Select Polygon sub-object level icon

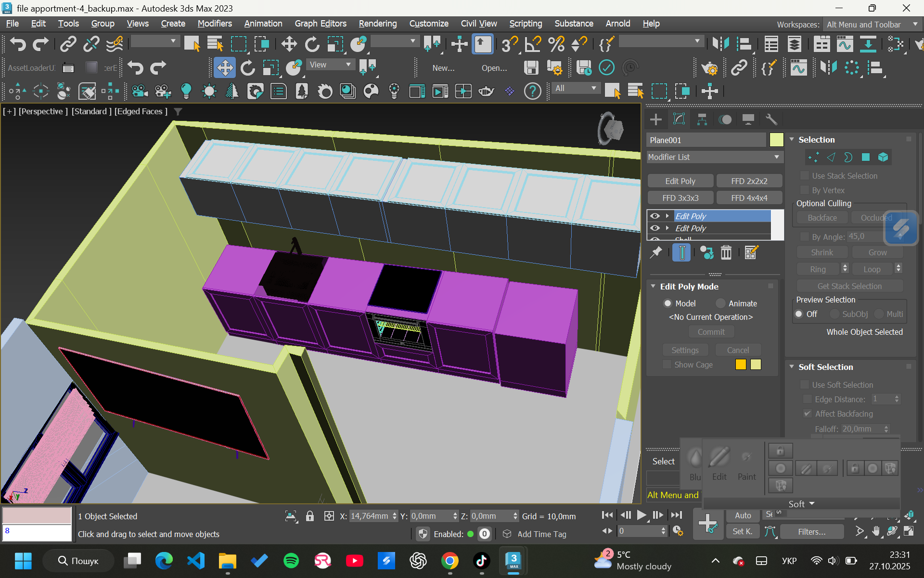865,157
